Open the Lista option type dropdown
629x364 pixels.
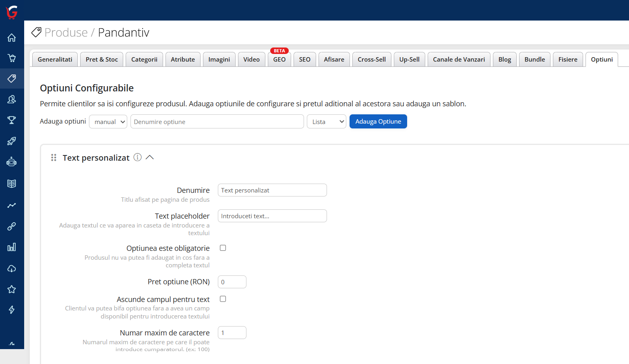[327, 122]
